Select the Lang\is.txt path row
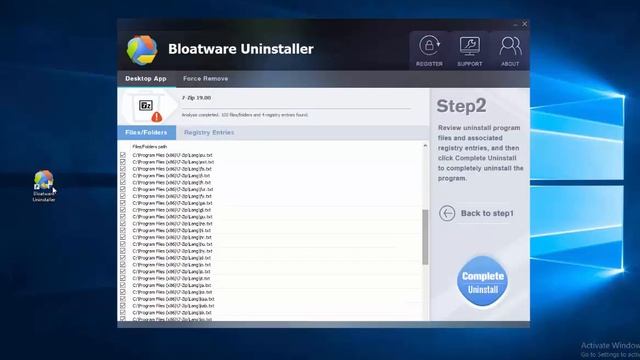The image size is (640, 360). [x=171, y=271]
